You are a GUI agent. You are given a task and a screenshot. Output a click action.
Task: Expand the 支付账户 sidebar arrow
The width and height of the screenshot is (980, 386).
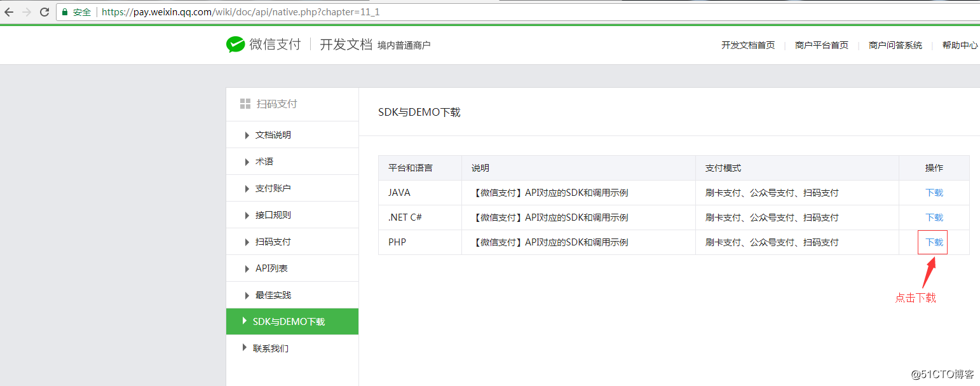click(247, 188)
